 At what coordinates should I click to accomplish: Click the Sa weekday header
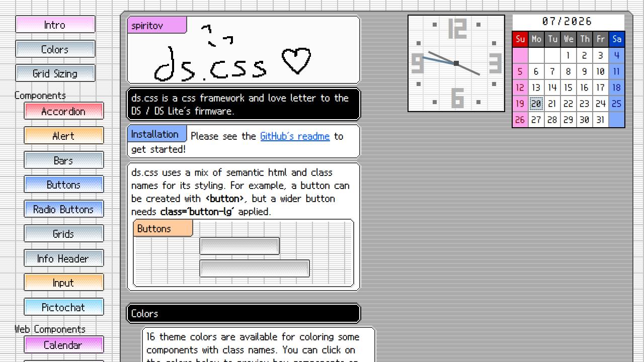(x=617, y=39)
